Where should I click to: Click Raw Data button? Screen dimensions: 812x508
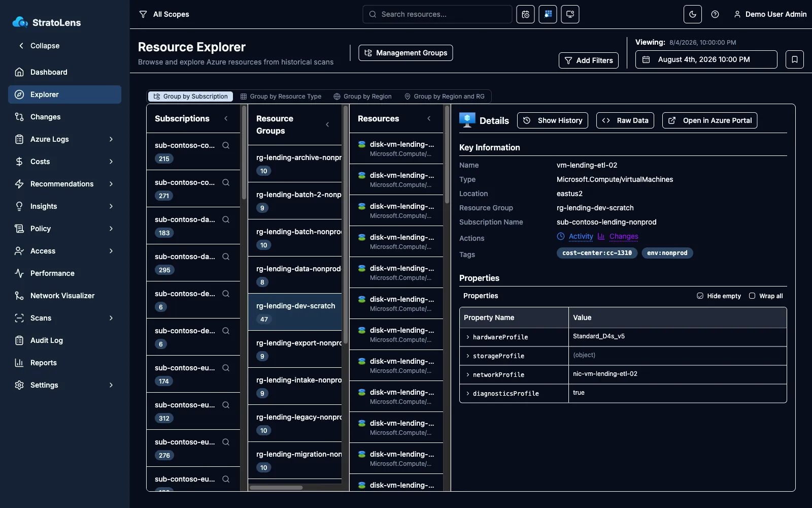point(625,120)
